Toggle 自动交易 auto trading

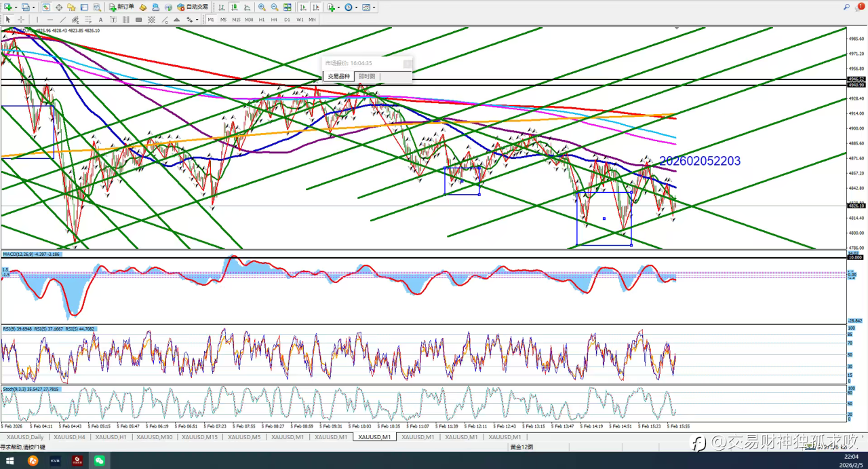tap(193, 7)
